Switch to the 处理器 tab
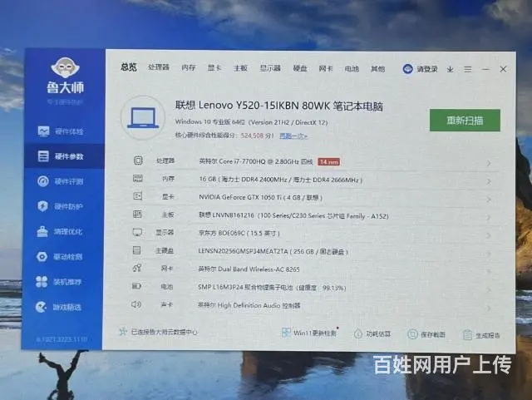This screenshot has height=400, width=532. tap(158, 68)
